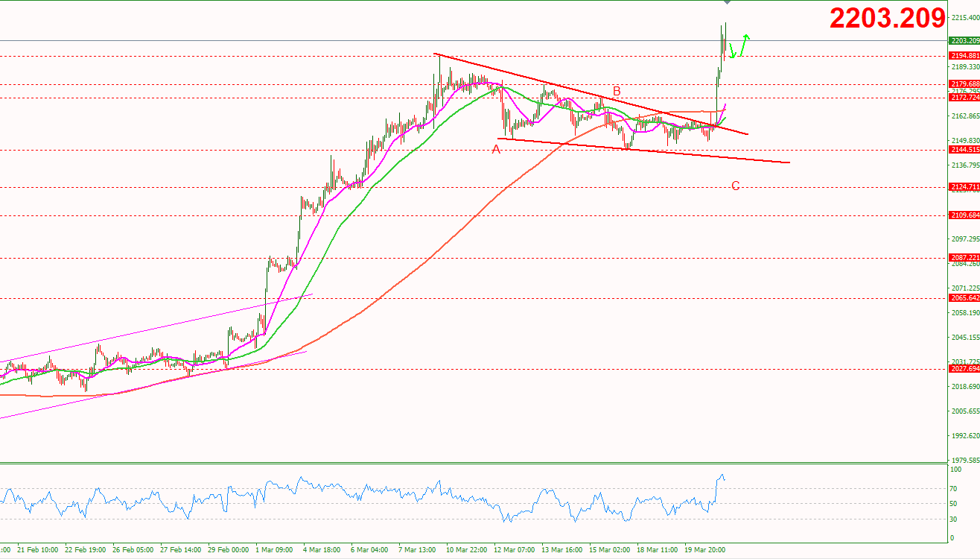Select the red 2065.642 level price tag
980x559 pixels.
click(x=964, y=298)
